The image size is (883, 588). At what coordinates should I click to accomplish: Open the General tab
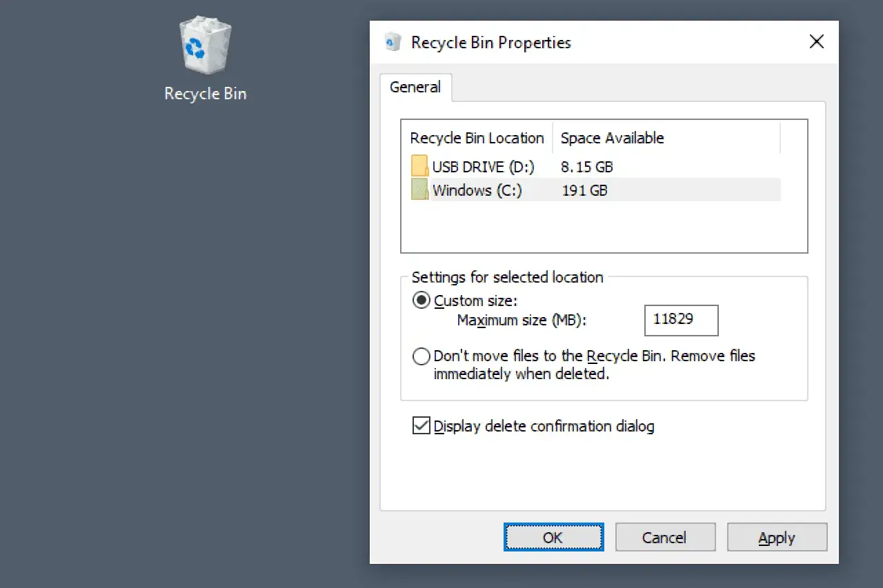(x=415, y=88)
